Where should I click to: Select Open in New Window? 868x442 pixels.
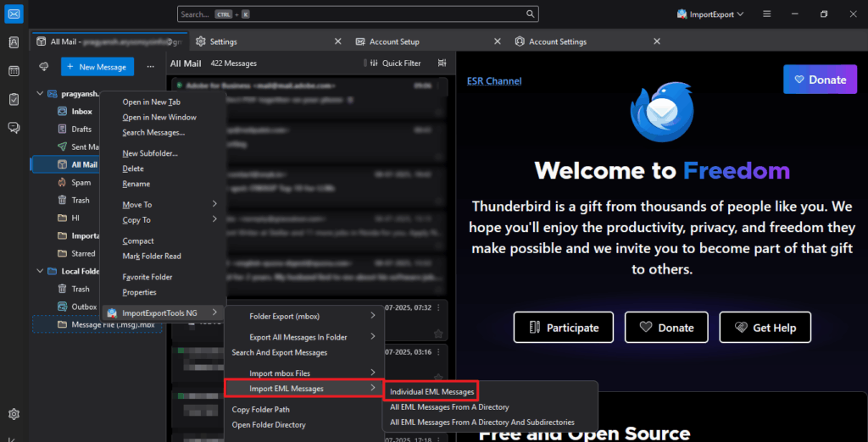(x=159, y=118)
